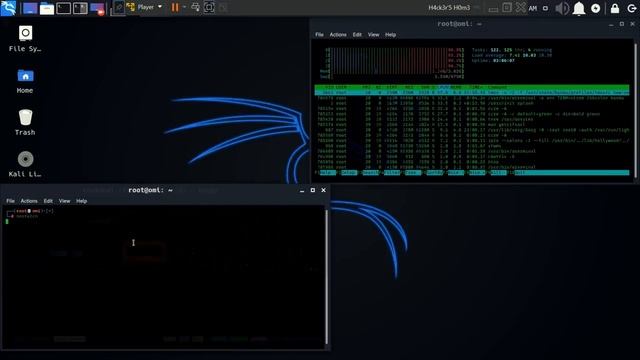Click the Kill function key in htop footer
The image size is (640, 360).
coord(499,173)
